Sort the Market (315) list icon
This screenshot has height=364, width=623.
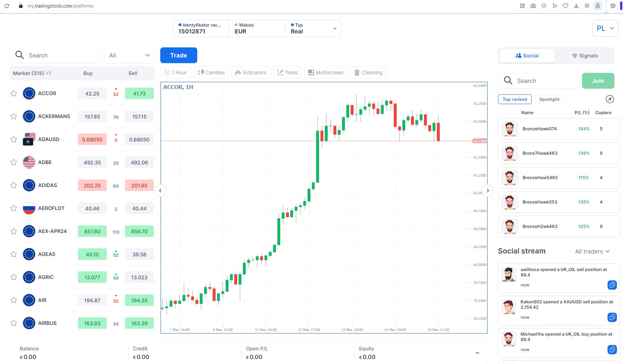click(49, 73)
